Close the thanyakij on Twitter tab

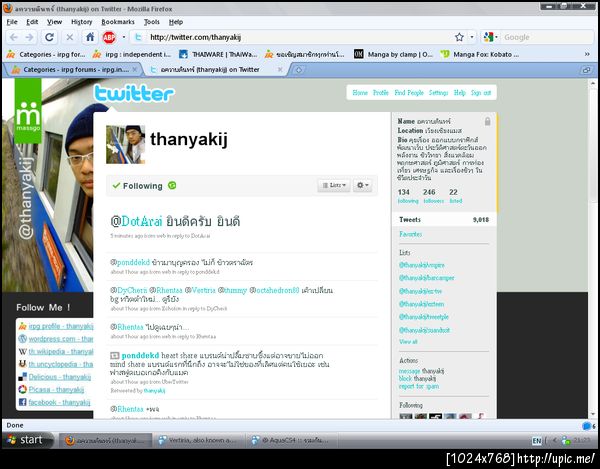pyautogui.click(x=280, y=70)
